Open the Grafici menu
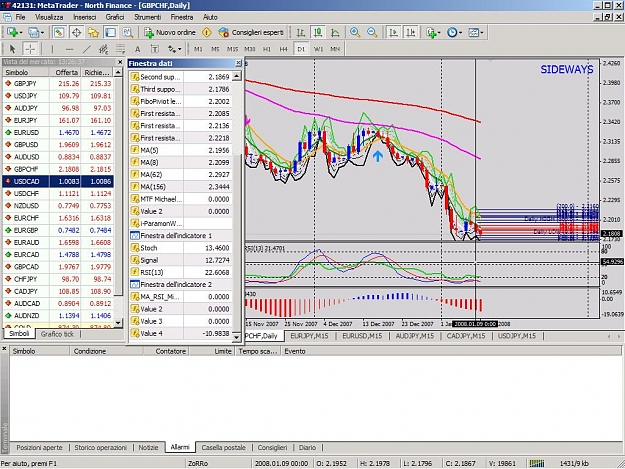 click(115, 17)
